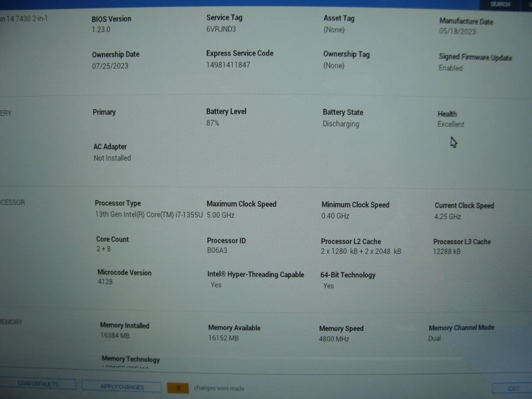The image size is (532, 399).
Task: Open the SEARCH function in the top bar
Action: pos(500,4)
